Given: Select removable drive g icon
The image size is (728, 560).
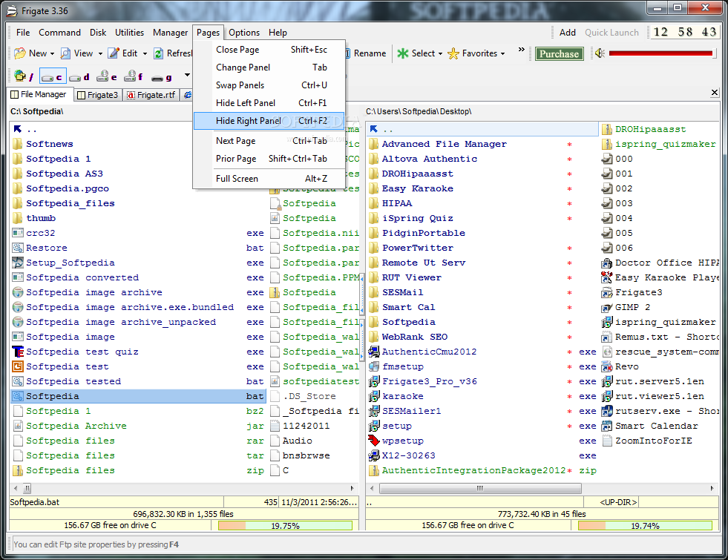Looking at the screenshot, I should click(x=162, y=77).
